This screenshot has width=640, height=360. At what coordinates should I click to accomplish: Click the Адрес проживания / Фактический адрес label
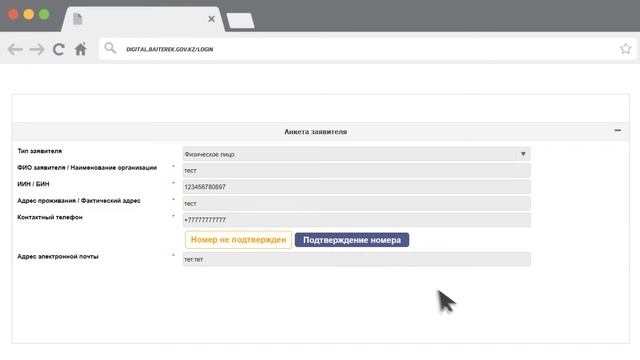tap(79, 201)
